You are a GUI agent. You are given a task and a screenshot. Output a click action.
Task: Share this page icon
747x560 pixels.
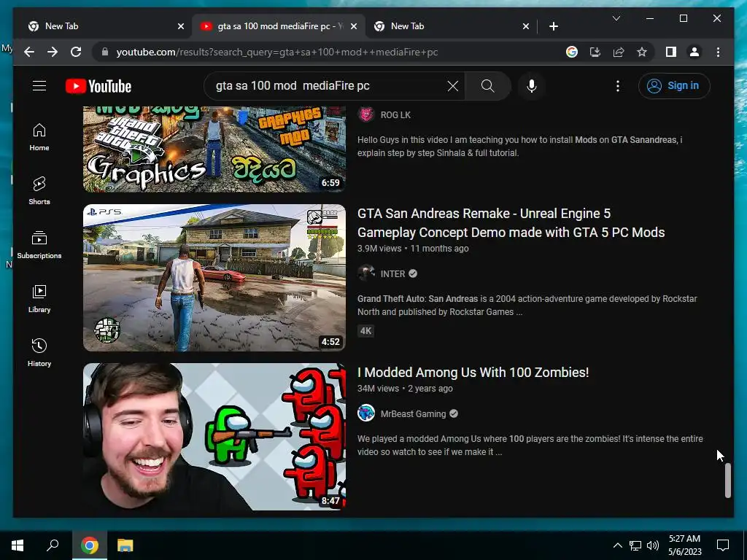pyautogui.click(x=619, y=52)
